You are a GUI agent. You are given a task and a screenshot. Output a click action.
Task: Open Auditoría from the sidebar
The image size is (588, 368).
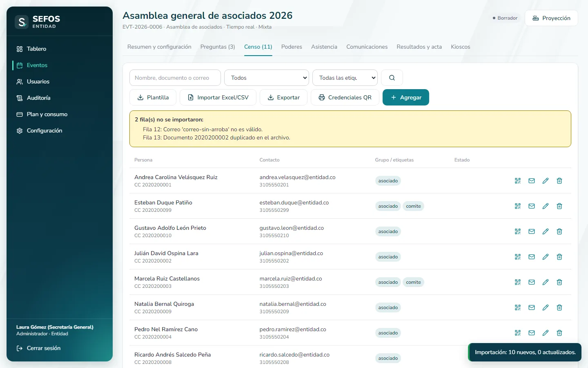[60, 98]
